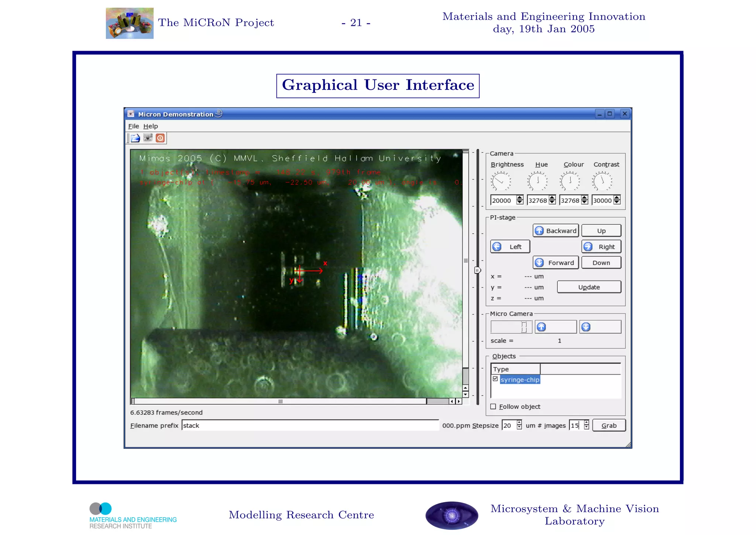Viewport: 756px width, 535px height.
Task: Click the Micro Camera up-arrow button
Action: coord(556,327)
